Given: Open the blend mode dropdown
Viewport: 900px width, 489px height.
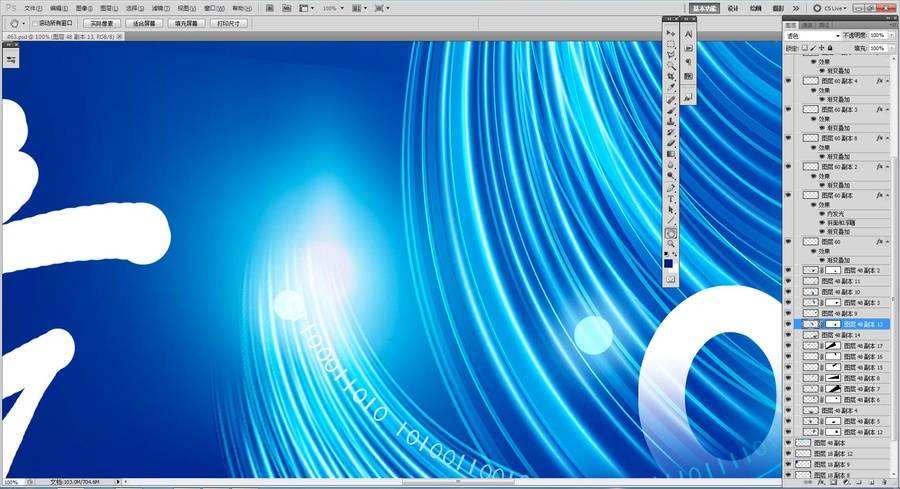Looking at the screenshot, I should [x=813, y=36].
